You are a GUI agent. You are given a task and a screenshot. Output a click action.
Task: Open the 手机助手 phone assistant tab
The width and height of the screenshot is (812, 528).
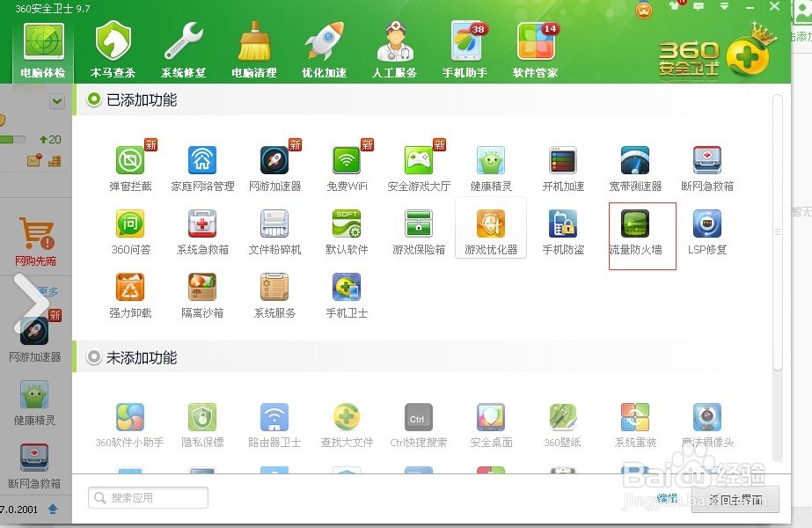(465, 51)
